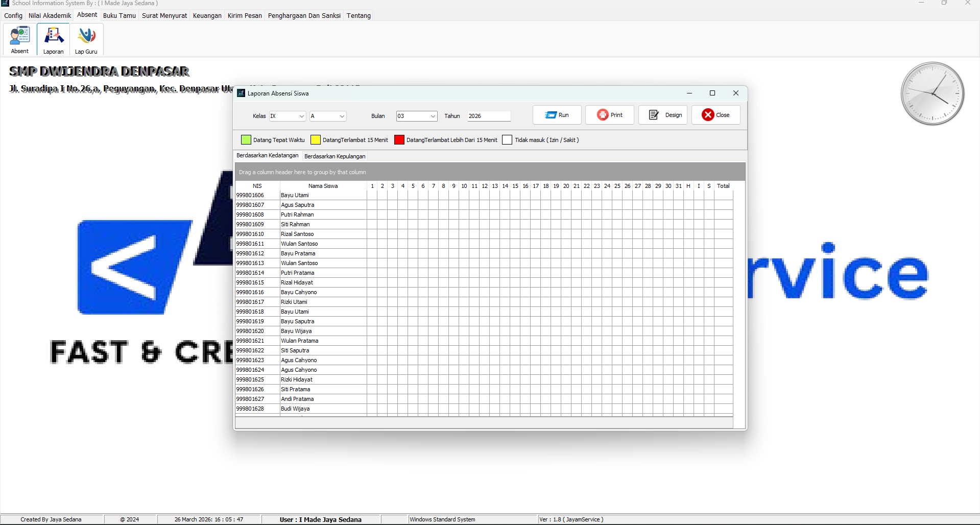Open the Lap Guru teacher report icon
The image size is (980, 525).
pos(86,39)
